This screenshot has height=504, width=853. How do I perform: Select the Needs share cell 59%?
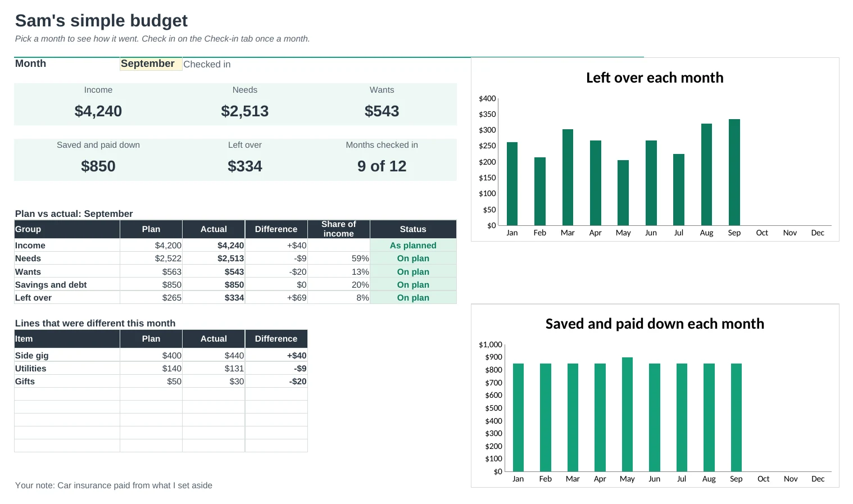point(339,258)
